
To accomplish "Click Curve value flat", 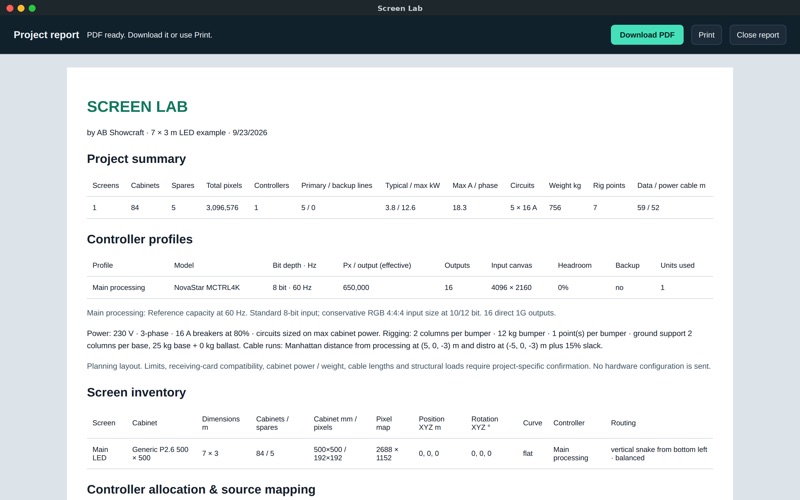I will [528, 453].
